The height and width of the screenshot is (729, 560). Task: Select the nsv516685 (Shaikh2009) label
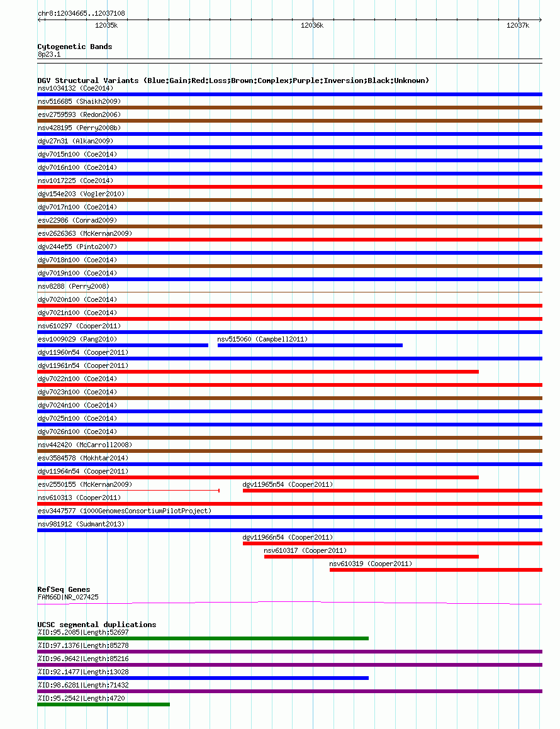[79, 101]
